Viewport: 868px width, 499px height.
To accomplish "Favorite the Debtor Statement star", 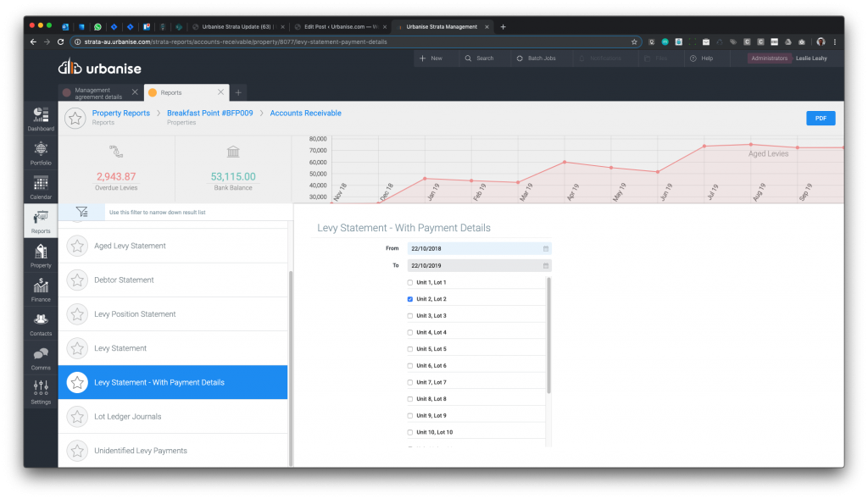I will pos(77,280).
